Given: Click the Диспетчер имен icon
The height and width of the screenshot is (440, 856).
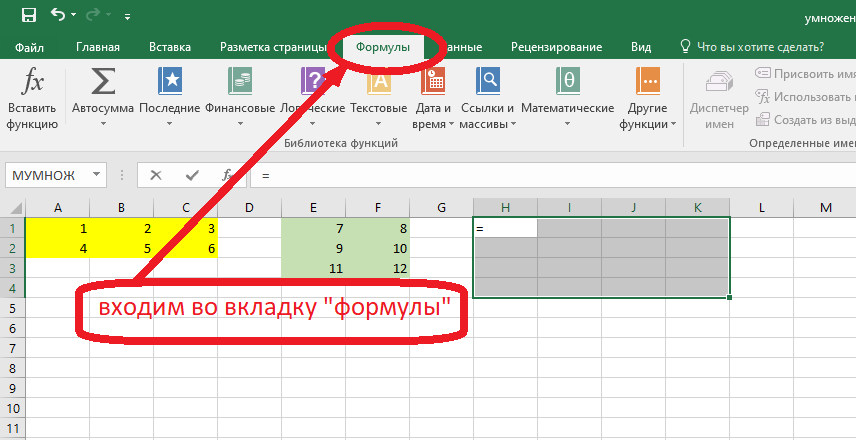Looking at the screenshot, I should click(x=719, y=82).
